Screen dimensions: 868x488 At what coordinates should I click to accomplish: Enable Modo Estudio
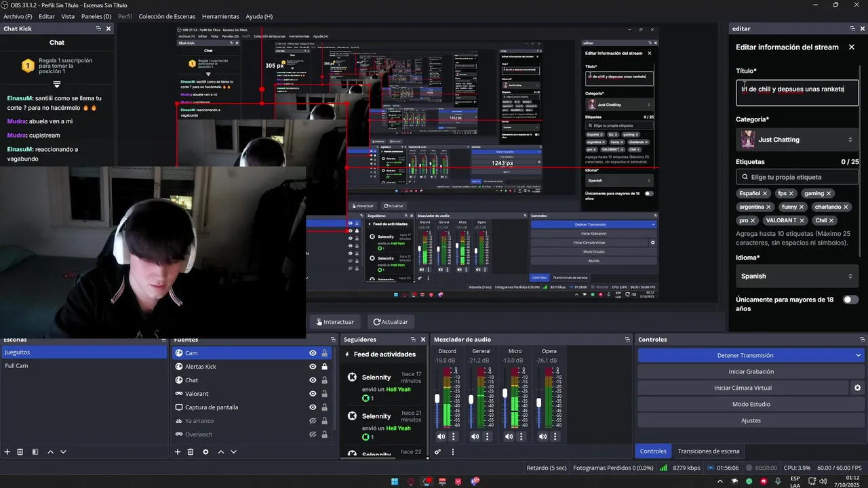click(751, 404)
